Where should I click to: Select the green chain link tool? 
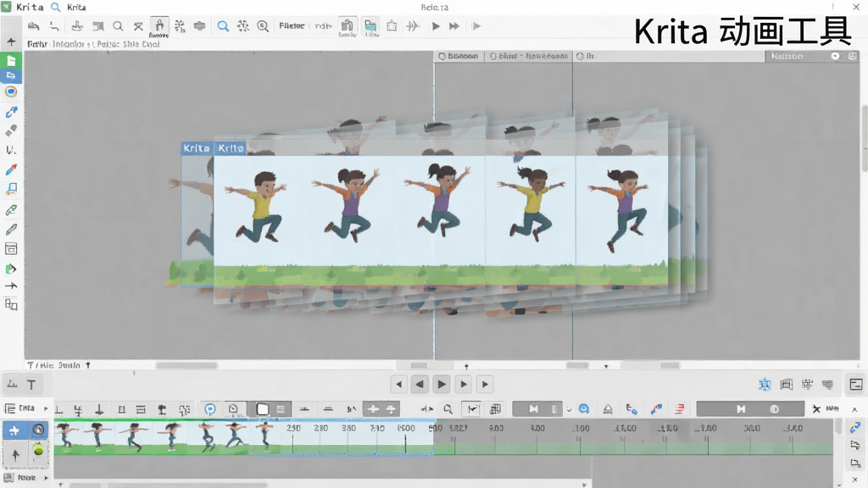11,210
